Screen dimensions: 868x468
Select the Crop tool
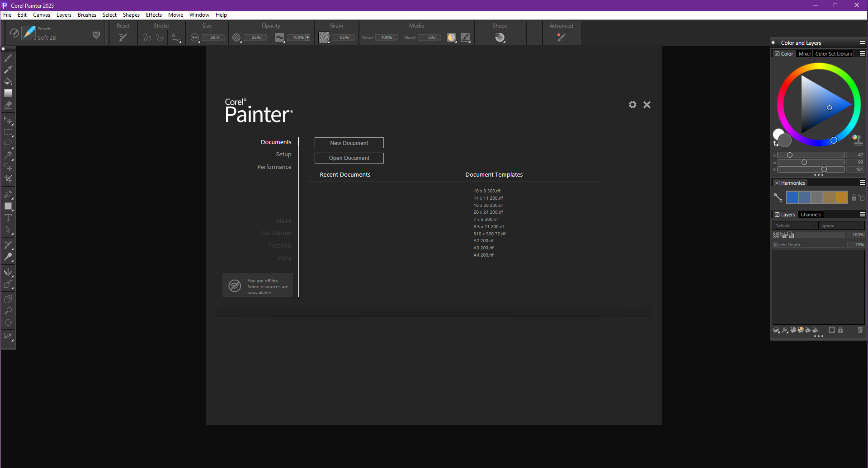tap(8, 179)
